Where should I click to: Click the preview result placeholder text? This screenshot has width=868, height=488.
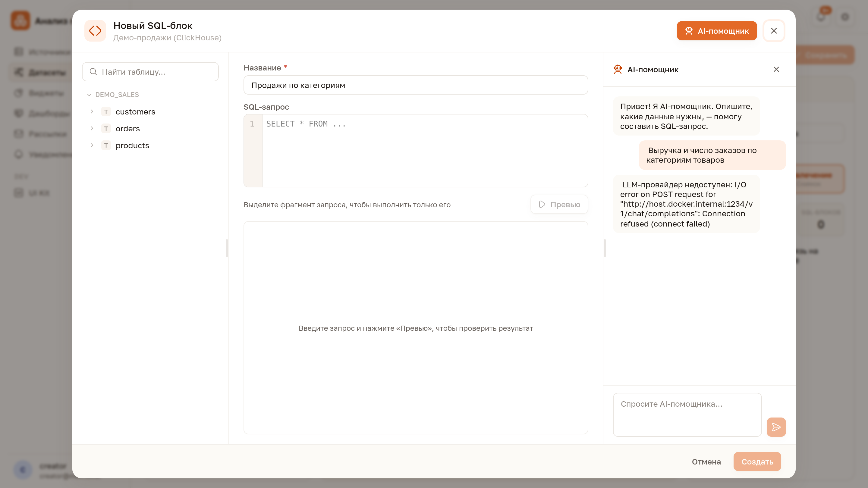(416, 328)
